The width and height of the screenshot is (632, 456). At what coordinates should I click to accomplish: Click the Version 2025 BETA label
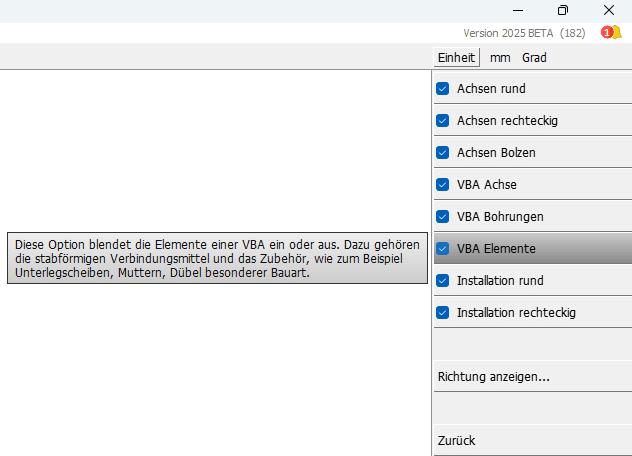[509, 33]
